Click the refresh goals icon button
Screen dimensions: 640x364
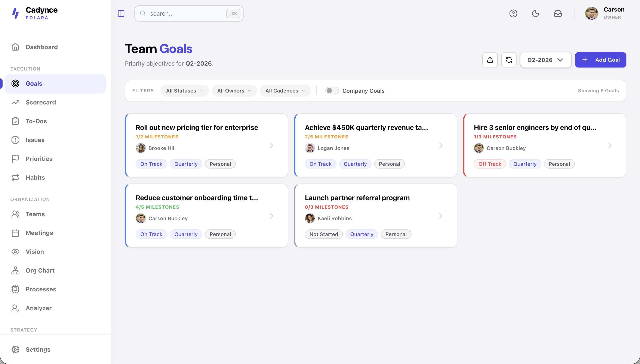click(x=509, y=60)
